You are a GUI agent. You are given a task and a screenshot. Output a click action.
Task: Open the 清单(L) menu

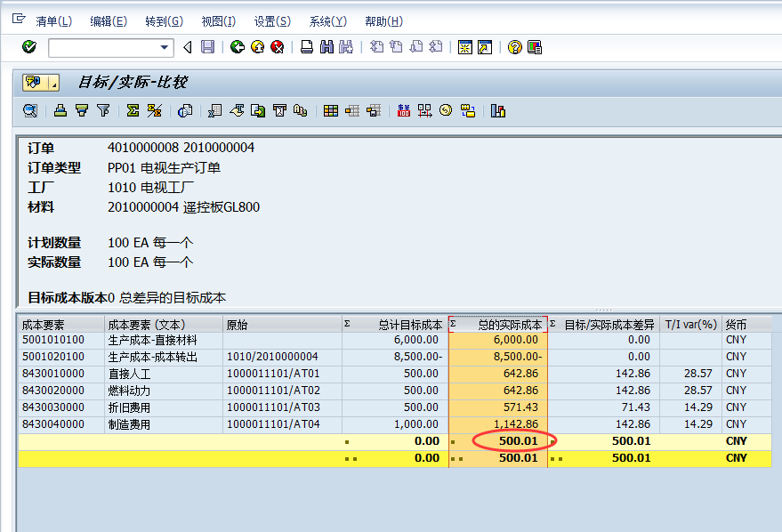pyautogui.click(x=54, y=21)
